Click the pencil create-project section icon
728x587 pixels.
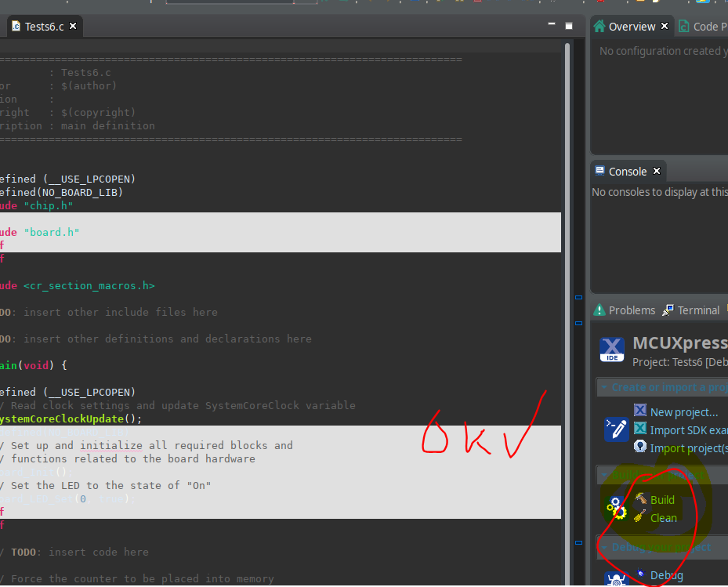coord(617,429)
